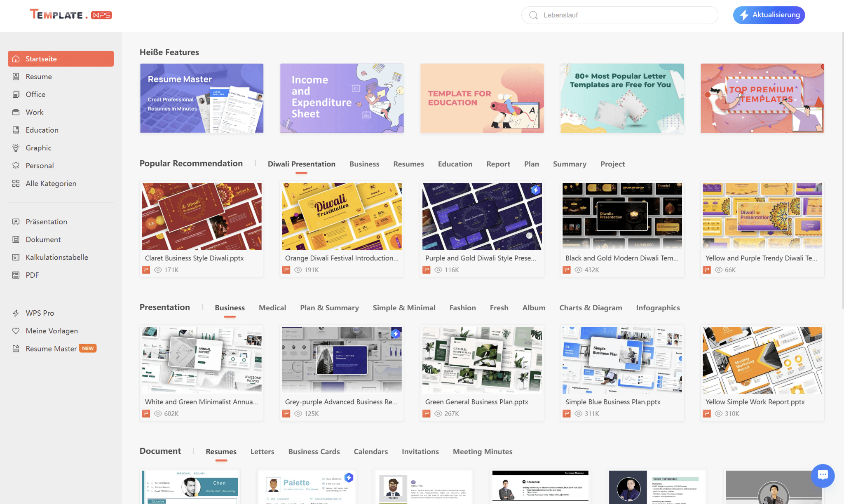The height and width of the screenshot is (504, 844).
Task: Open the Business Cards document tab
Action: (314, 452)
